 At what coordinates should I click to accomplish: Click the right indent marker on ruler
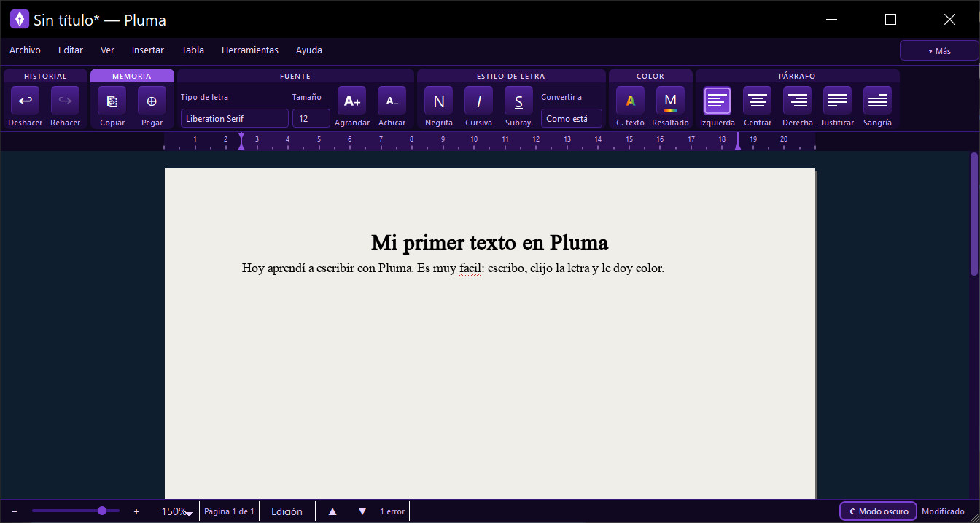[737, 141]
